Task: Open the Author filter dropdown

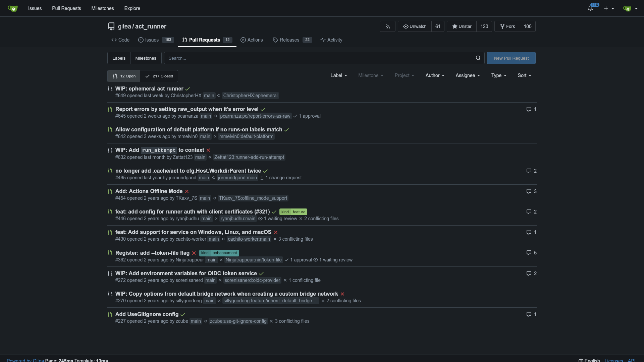Action: click(435, 75)
